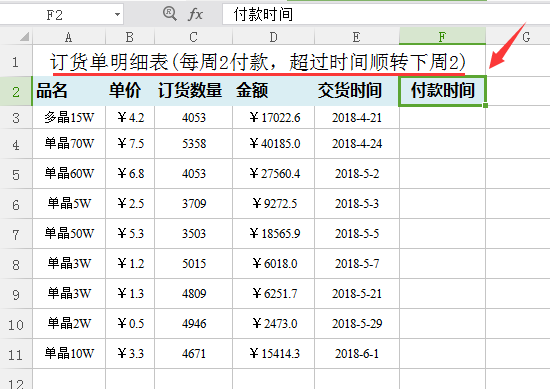Click quantity cell 4946
The height and width of the screenshot is (389, 550).
[193, 323]
